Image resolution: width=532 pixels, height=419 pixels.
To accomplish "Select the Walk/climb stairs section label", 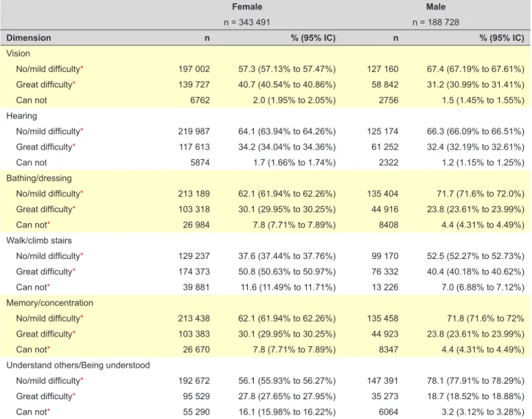I will tap(39, 241).
